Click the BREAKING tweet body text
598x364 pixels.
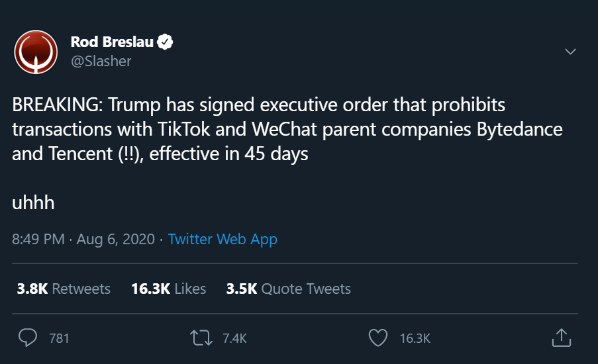[287, 129]
